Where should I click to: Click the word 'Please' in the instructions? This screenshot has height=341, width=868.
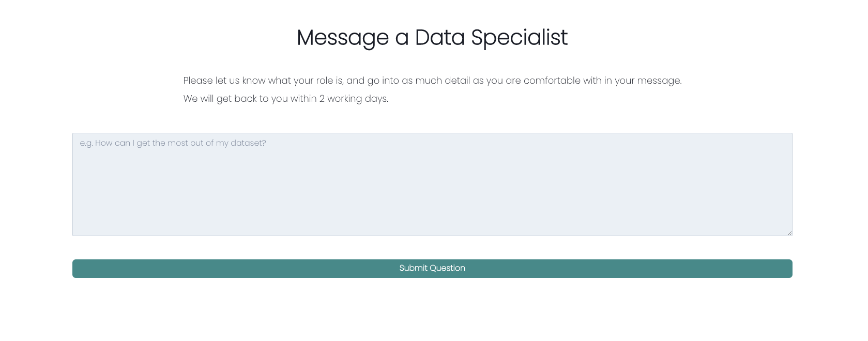(198, 81)
